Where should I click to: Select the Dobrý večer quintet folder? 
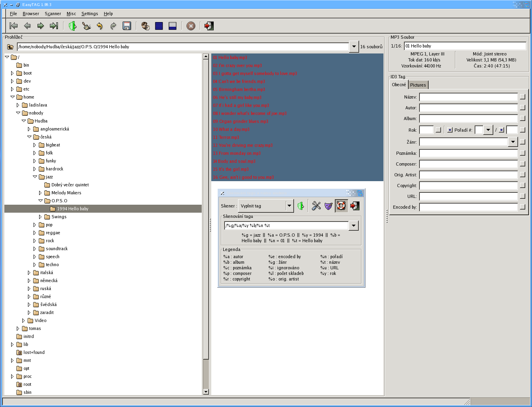(70, 185)
